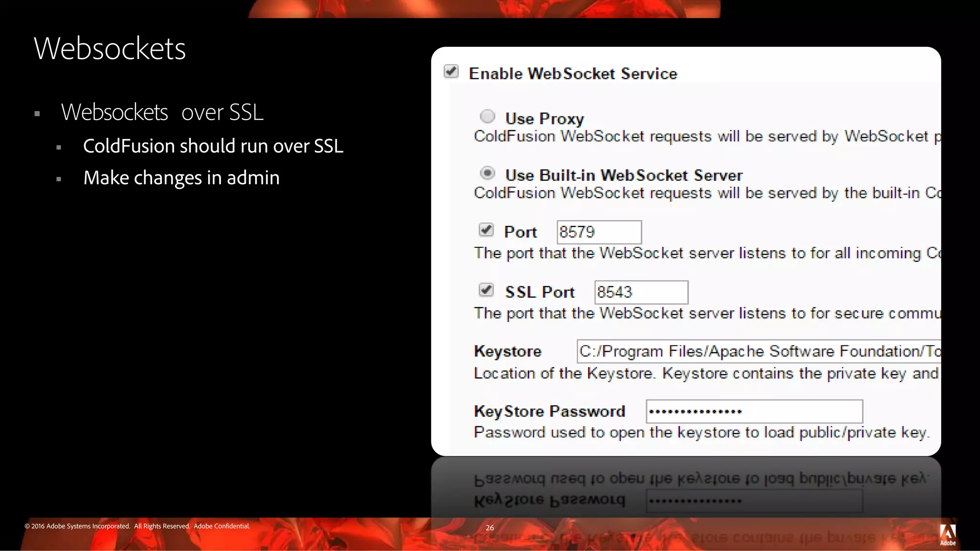This screenshot has height=551, width=980.
Task: Click 'served by the built-in' description line
Action: (x=707, y=193)
